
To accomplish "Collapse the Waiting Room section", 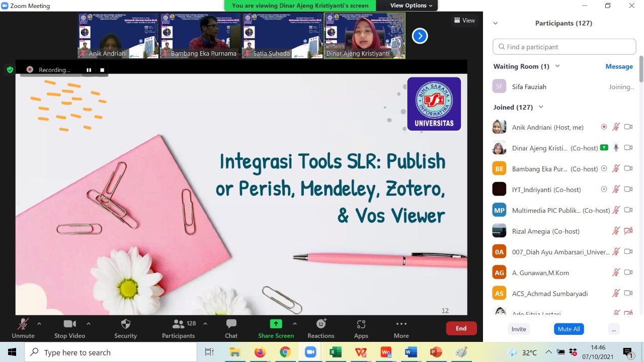I will (x=557, y=66).
